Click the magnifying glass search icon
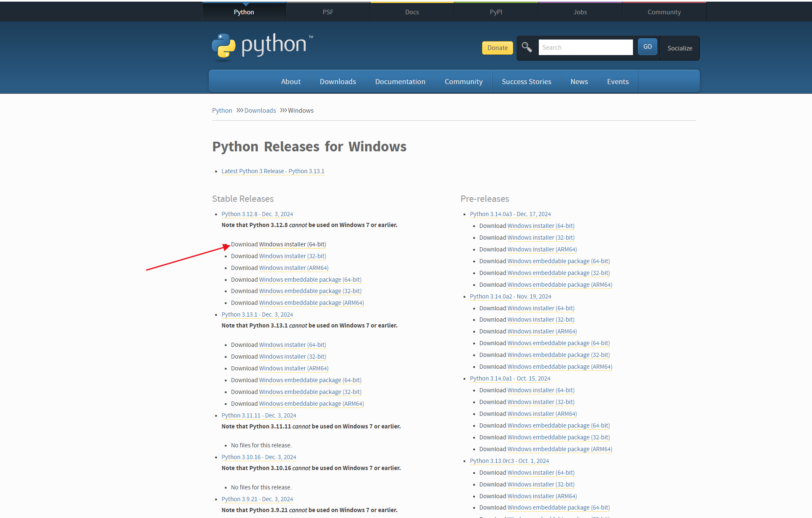 click(527, 47)
